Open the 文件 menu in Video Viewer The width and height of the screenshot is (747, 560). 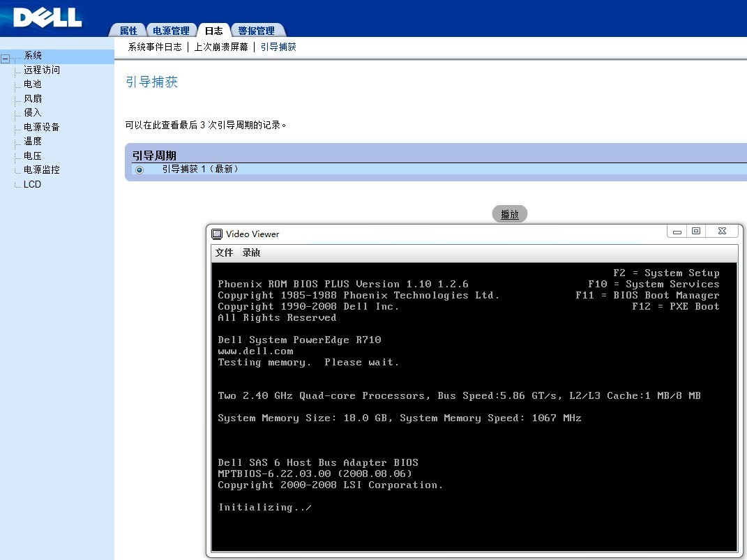click(x=224, y=252)
